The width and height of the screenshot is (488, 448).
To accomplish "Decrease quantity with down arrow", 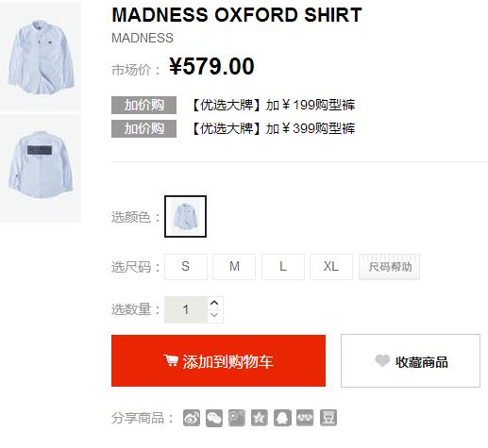I will tap(215, 316).
